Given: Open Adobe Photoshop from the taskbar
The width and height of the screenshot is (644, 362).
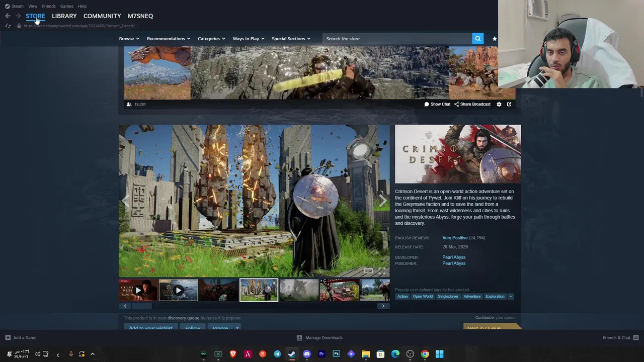Looking at the screenshot, I should coord(336,354).
